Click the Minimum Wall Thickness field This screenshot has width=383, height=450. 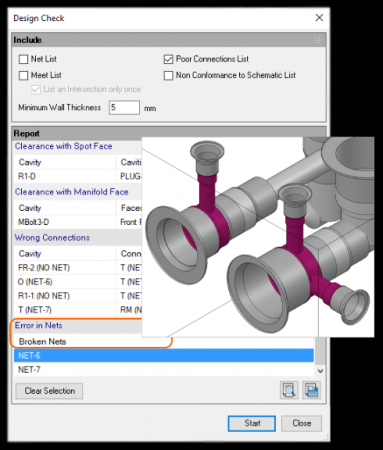(x=124, y=108)
